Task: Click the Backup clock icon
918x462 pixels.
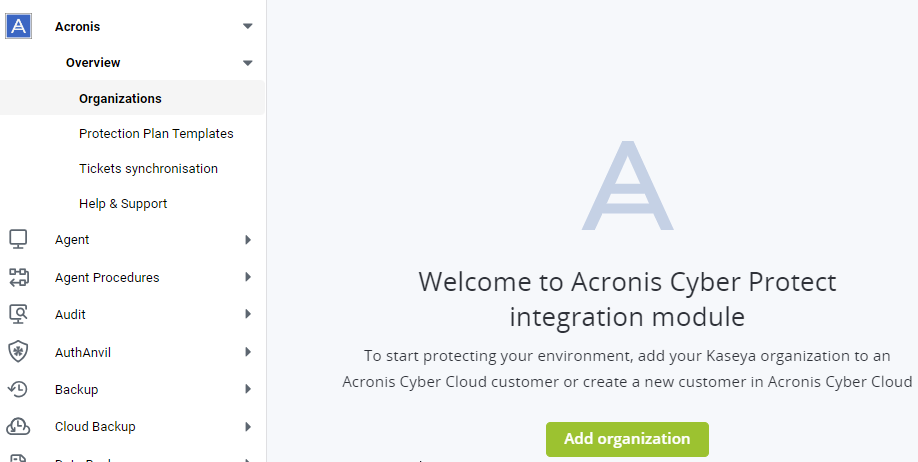Action: [x=18, y=389]
